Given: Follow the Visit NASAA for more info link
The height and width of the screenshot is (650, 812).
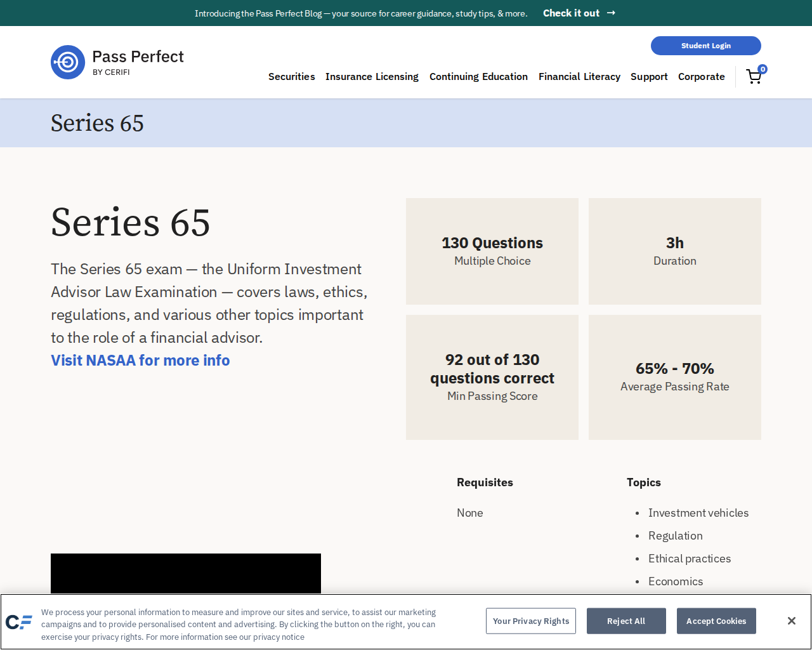Looking at the screenshot, I should pyautogui.click(x=140, y=359).
